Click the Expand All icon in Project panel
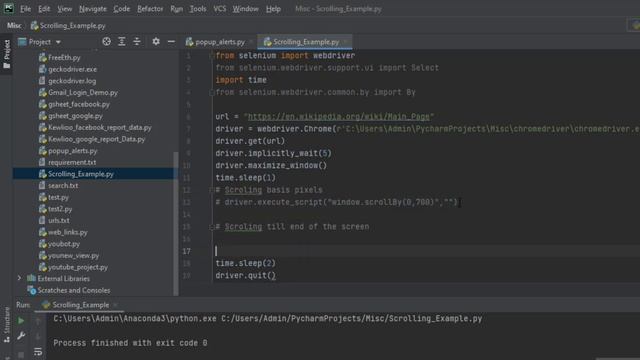640x360 pixels. tap(122, 42)
